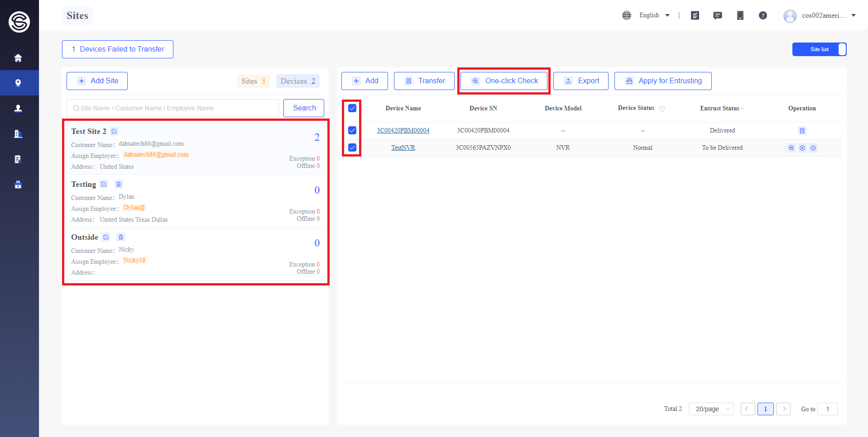Open the customer icon in the sidebar

click(x=18, y=108)
